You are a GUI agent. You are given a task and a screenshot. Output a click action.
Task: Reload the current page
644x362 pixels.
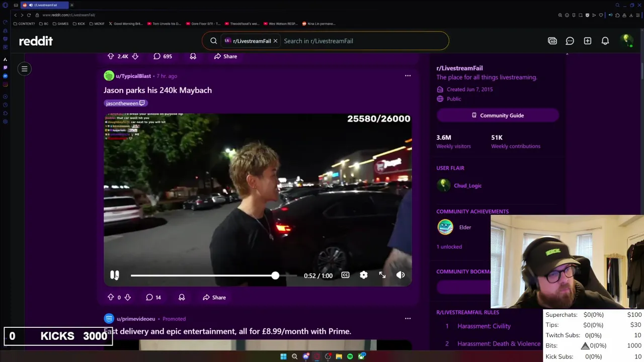click(x=29, y=15)
